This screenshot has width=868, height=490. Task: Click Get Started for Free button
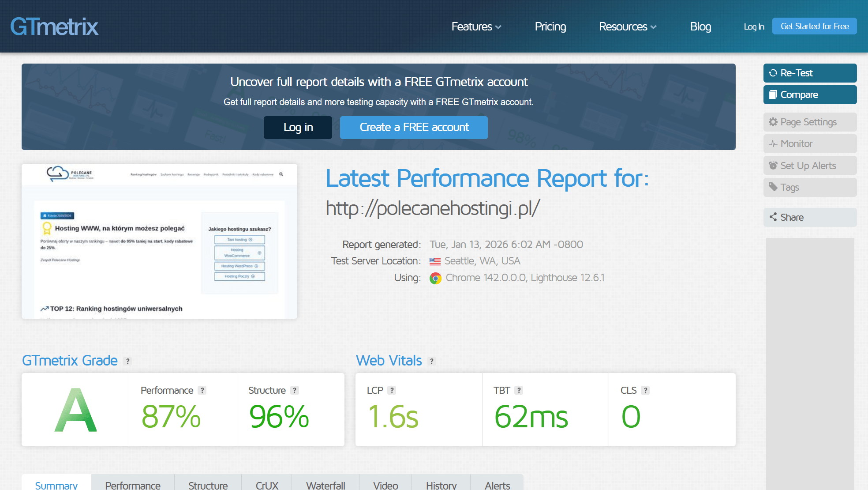click(814, 26)
